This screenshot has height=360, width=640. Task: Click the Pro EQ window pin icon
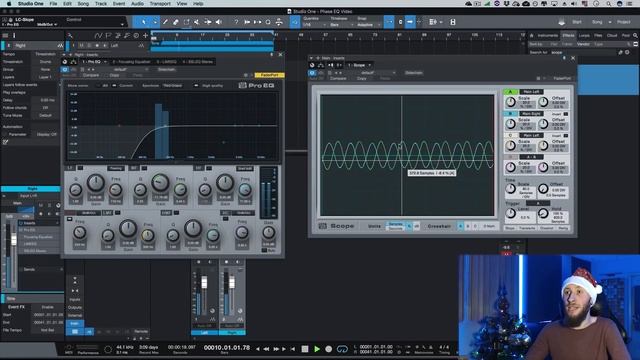pos(272,54)
